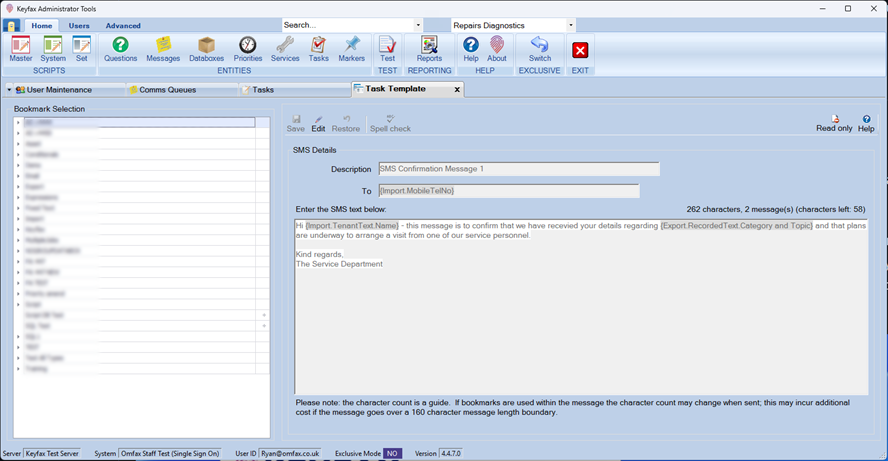Screen dimensions: 888x461
Task: Open the Master scripts icon
Action: [x=20, y=49]
